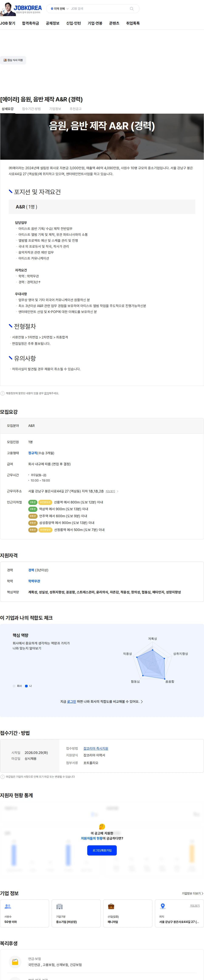
Task: Open the 지역 전체 region dropdown
Action: coord(59,9)
